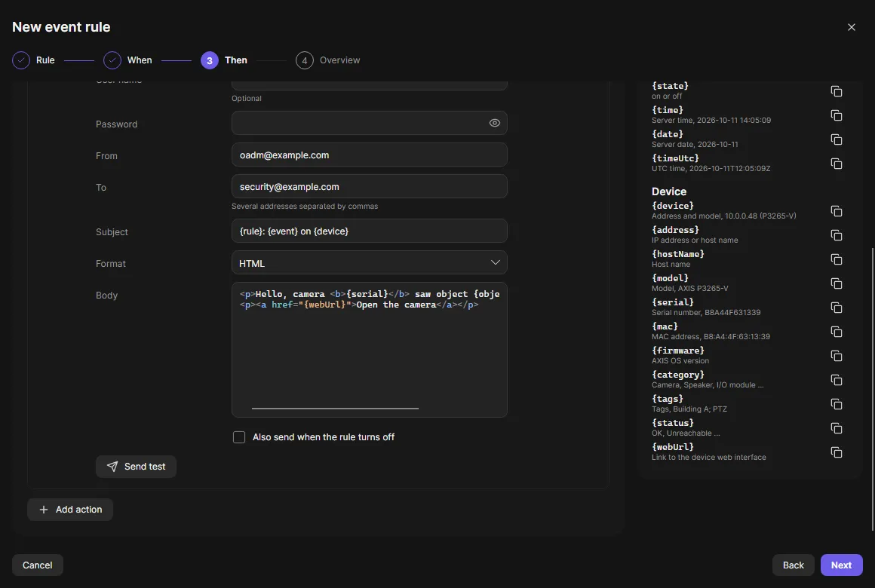Copy the {webUrl} variable
The width and height of the screenshot is (875, 588).
836,452
